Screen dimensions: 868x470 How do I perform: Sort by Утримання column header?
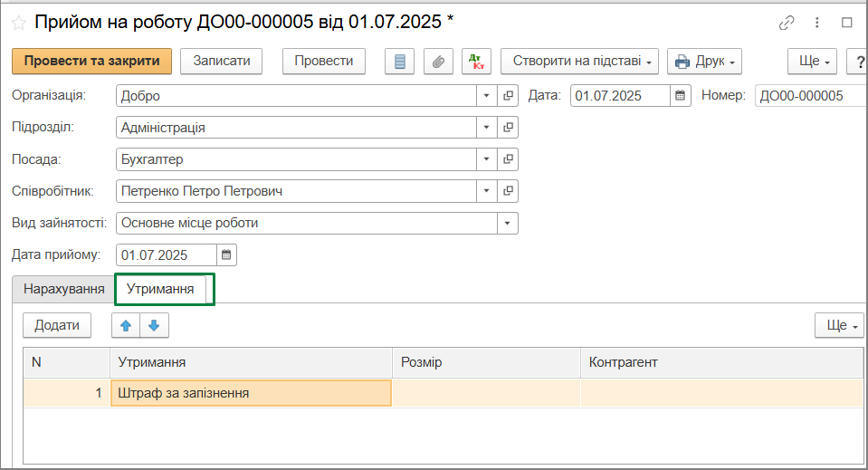coord(252,362)
